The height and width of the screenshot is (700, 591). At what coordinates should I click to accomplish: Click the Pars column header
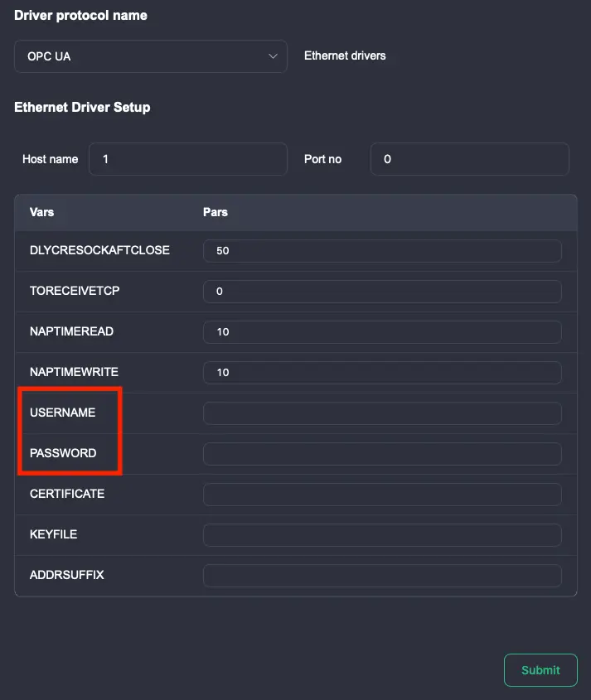pyautogui.click(x=216, y=212)
